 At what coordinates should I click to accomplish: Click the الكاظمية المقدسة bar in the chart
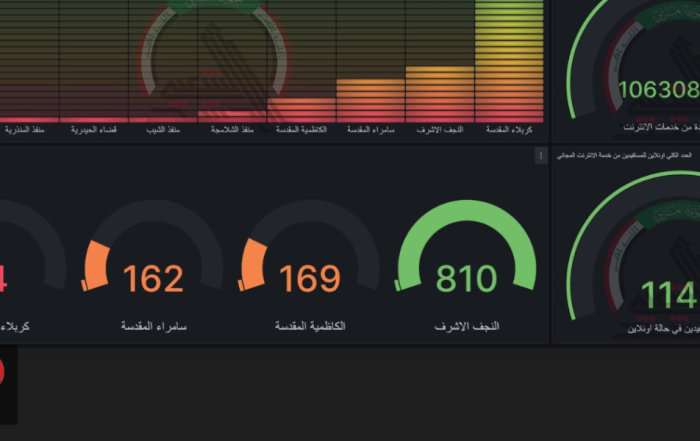click(x=301, y=110)
